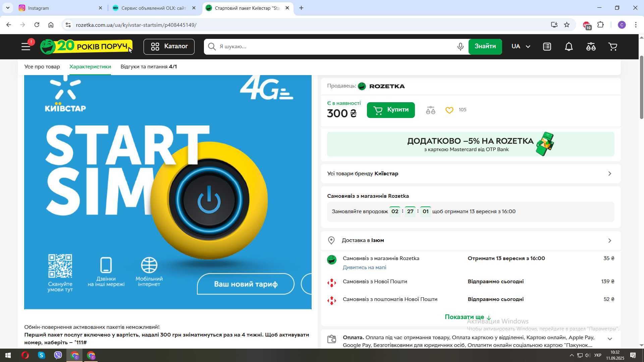Viewport: 644px width, 362px height.
Task: Open the comparison scales icon in the header
Action: (591, 47)
